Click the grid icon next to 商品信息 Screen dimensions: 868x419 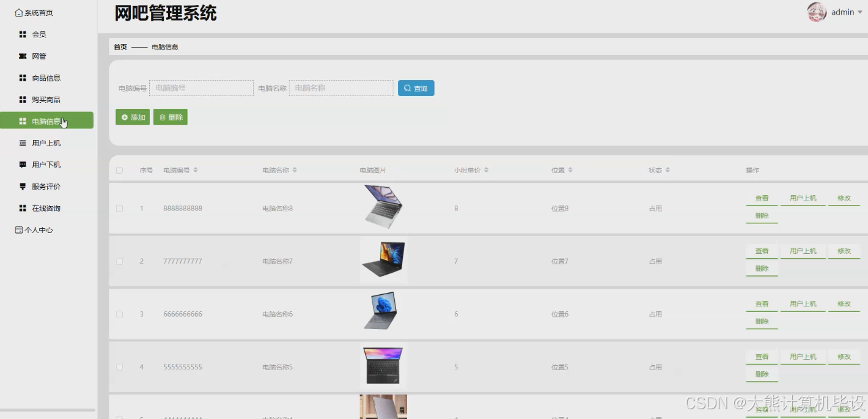tap(23, 78)
